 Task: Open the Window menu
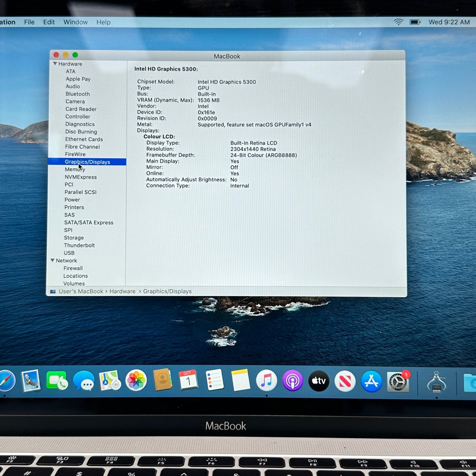pos(75,22)
